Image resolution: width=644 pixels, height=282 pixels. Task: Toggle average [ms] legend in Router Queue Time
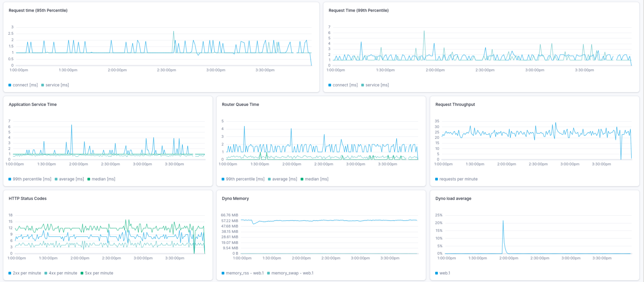tap(283, 179)
